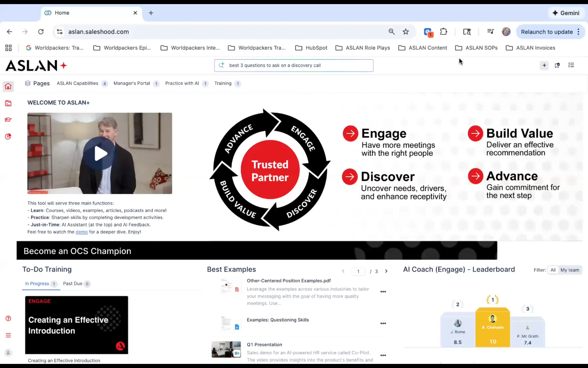Viewport: 588px width, 368px height.
Task: Open the Library folder sidebar icon
Action: [x=8, y=103]
